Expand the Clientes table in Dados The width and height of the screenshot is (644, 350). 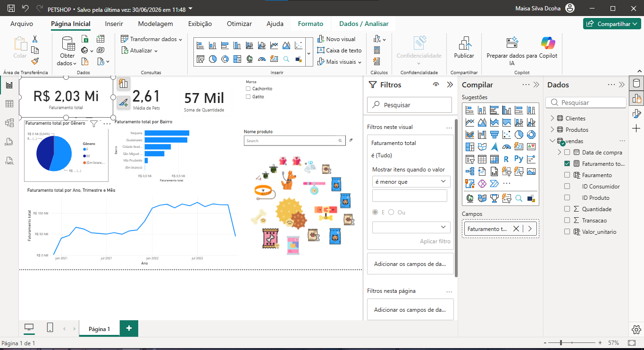click(x=552, y=118)
